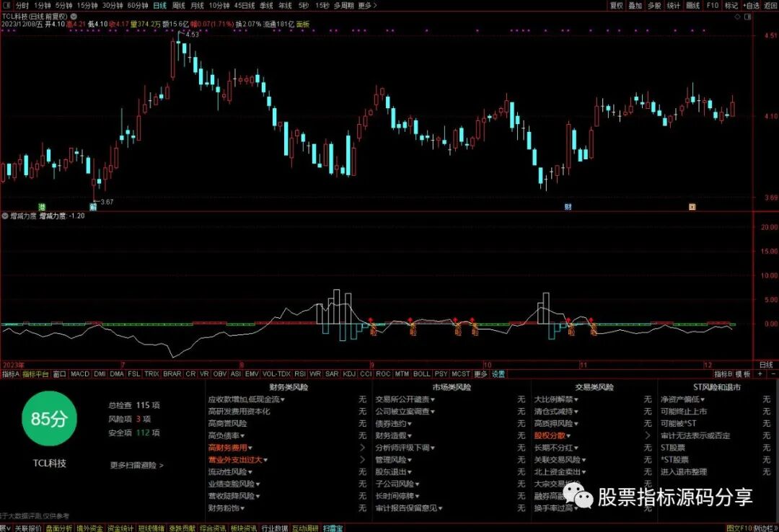Click the 指标B button
779x532 pixels.
tap(723, 374)
